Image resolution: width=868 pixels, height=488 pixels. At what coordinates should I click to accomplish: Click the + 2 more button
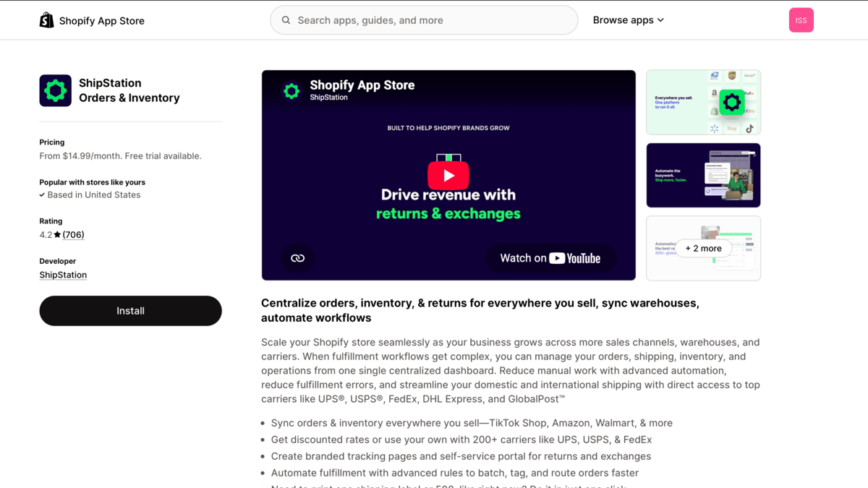tap(703, 248)
